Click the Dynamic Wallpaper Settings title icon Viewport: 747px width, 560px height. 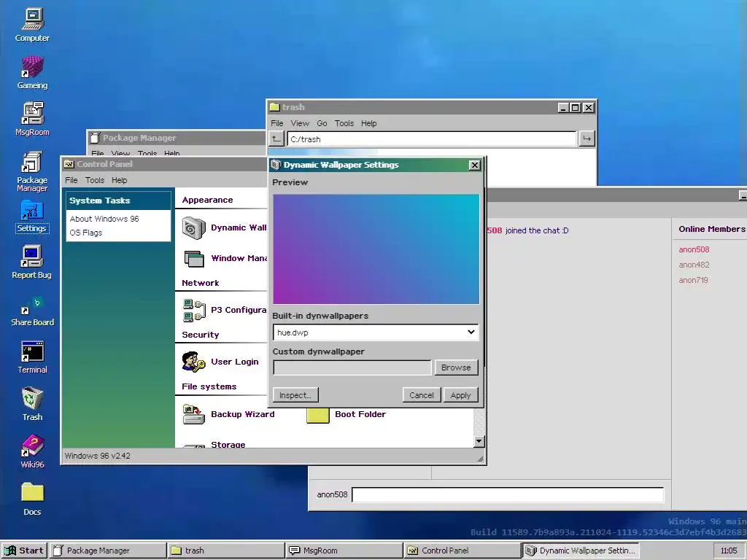(x=276, y=165)
